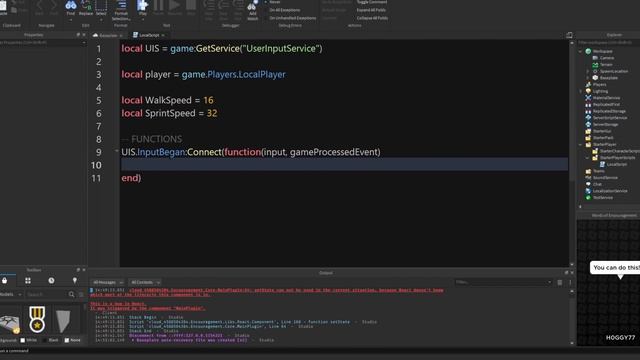Click the Toolbox search magnifier icon
The width and height of the screenshot is (640, 360).
click(71, 294)
